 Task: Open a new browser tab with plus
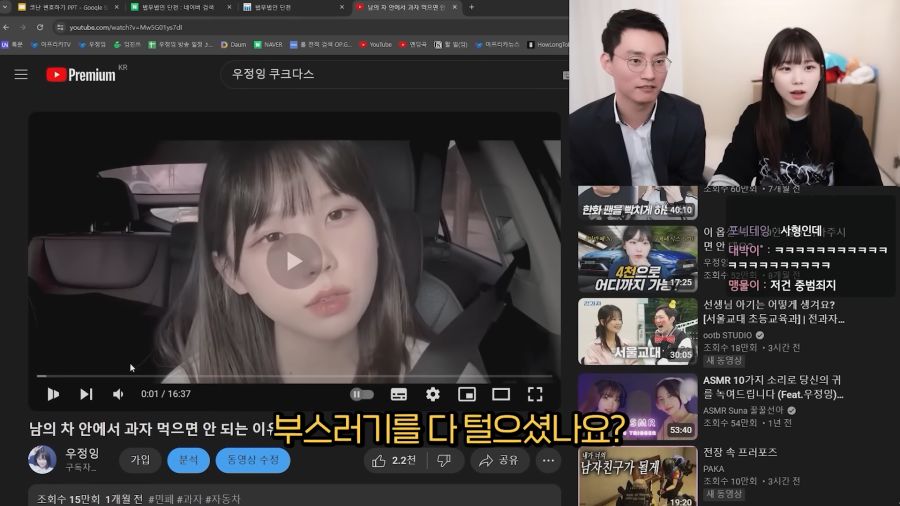pyautogui.click(x=472, y=7)
